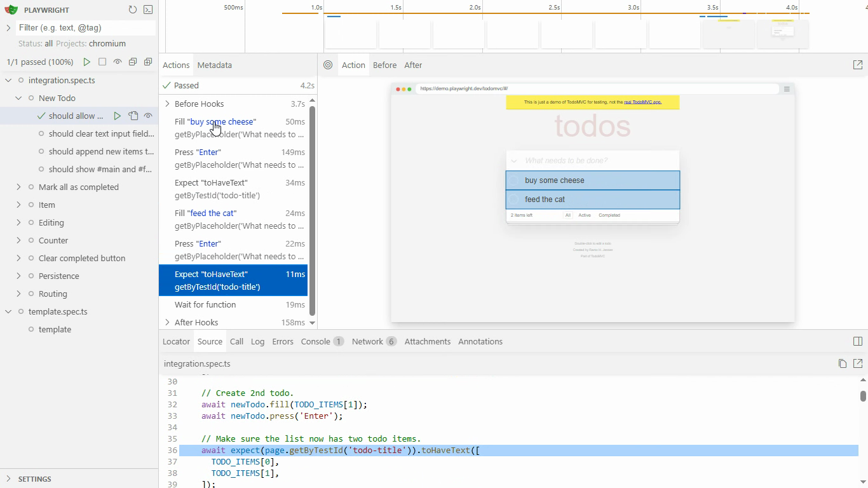
Task: Open the snapshot in a new window
Action: [857, 65]
